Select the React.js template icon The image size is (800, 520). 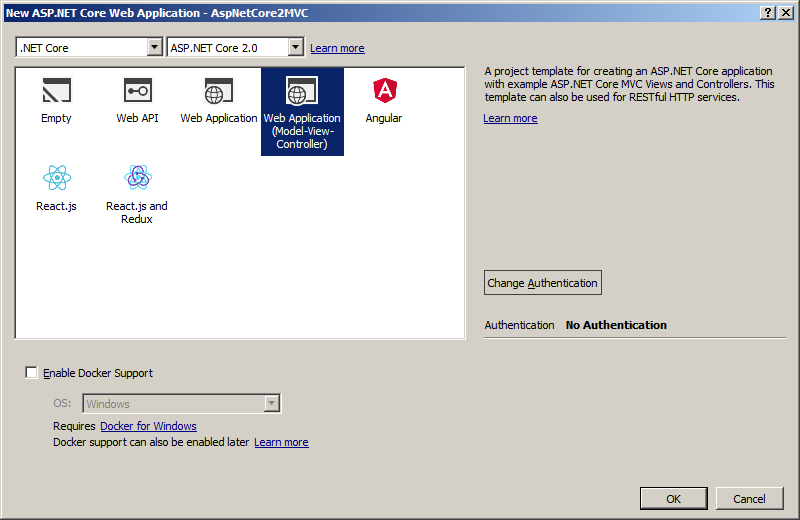57,178
